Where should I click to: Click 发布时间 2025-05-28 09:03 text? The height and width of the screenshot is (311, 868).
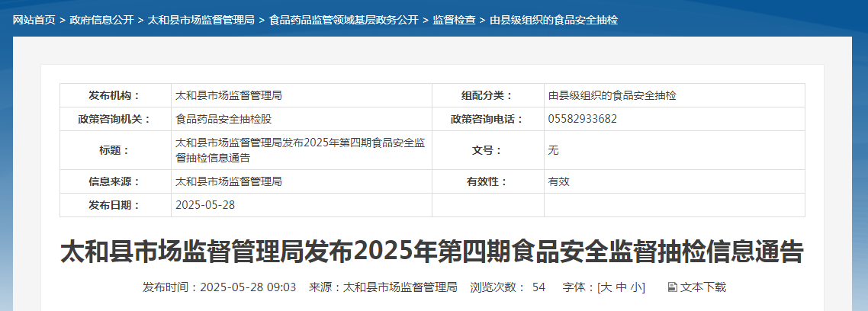pyautogui.click(x=219, y=287)
